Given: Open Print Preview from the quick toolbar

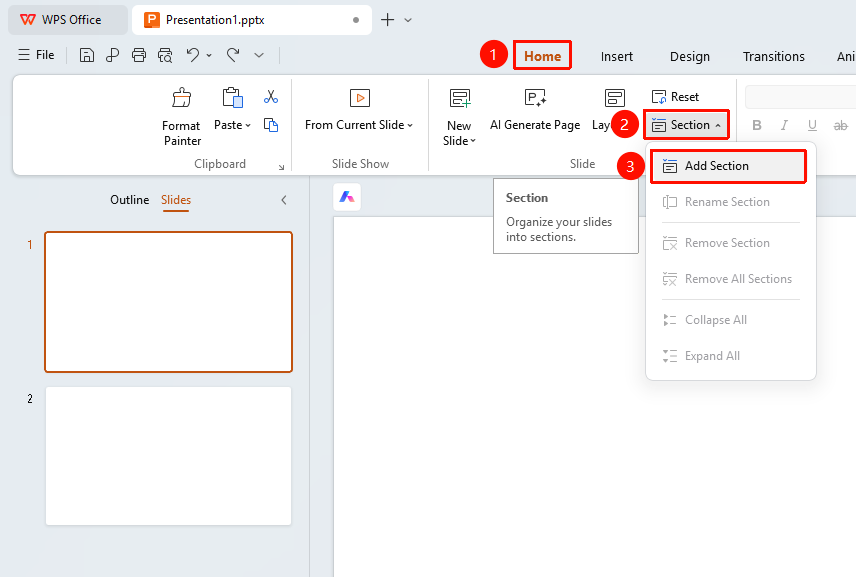Looking at the screenshot, I should point(165,55).
